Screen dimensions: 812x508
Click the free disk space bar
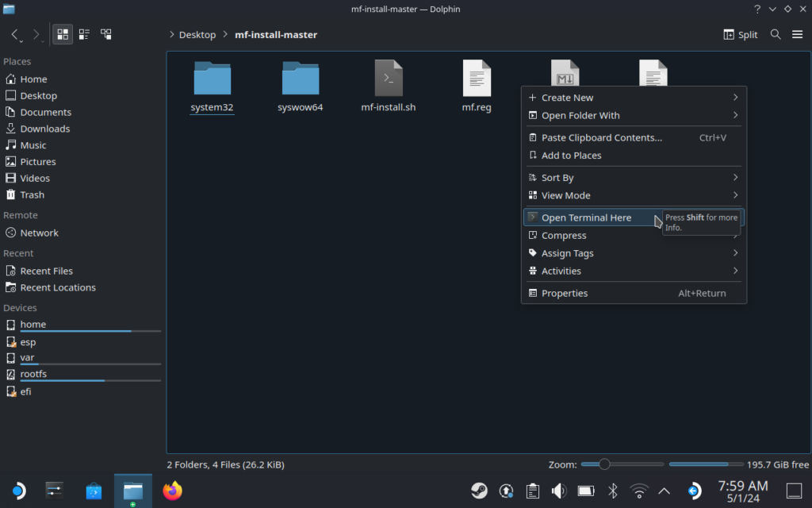[706, 464]
